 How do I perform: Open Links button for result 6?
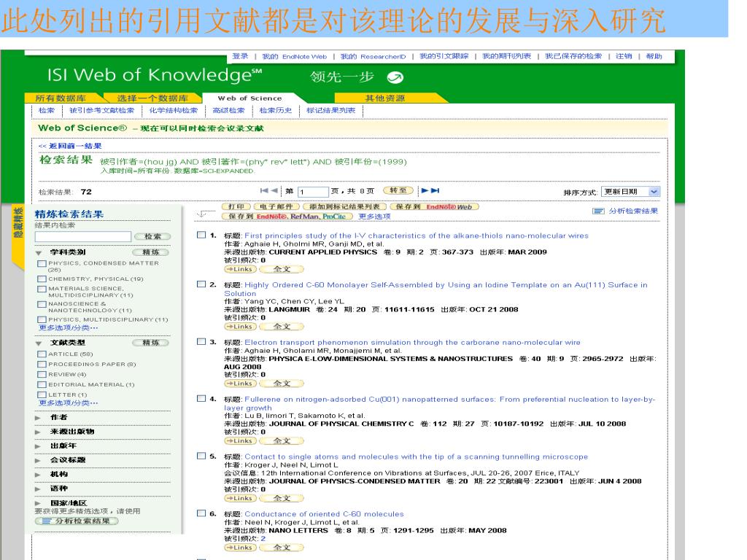[x=240, y=548]
